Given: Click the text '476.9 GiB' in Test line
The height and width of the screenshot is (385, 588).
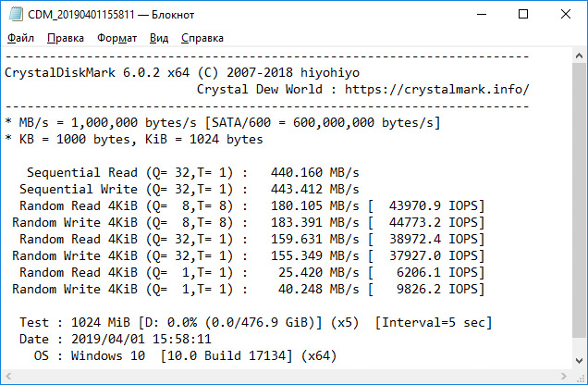Looking at the screenshot, I should coord(275,322).
